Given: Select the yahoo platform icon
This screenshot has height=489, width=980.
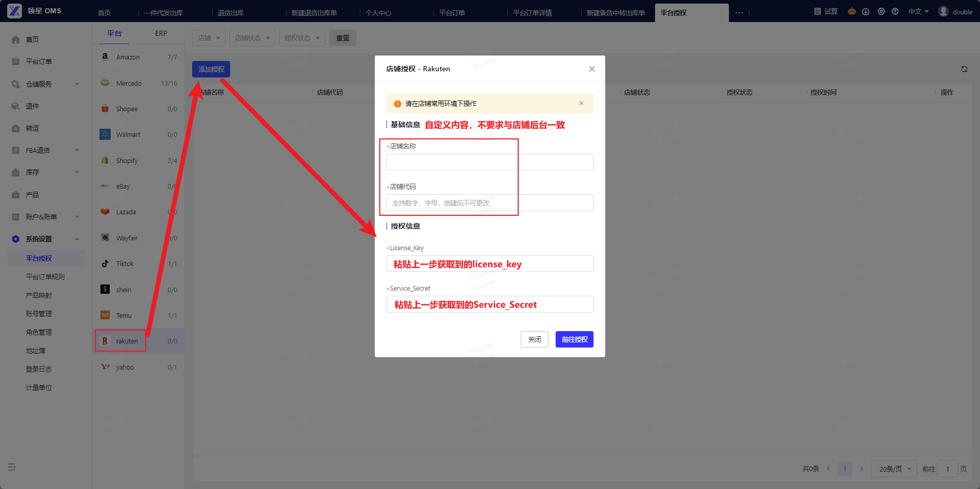Looking at the screenshot, I should (105, 367).
